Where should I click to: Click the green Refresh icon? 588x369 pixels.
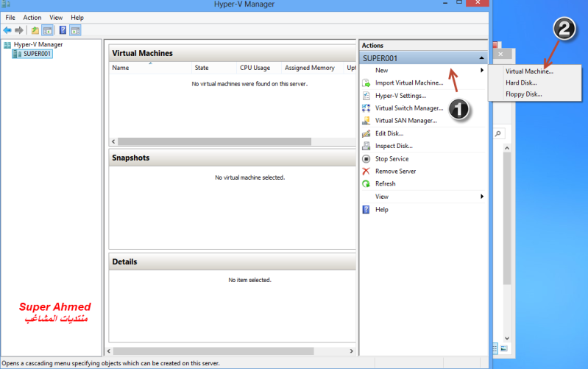366,183
